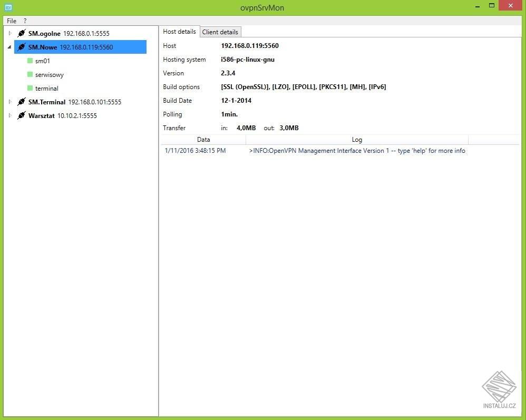This screenshot has height=420, width=526.
Task: Click the green status square of sm01
Action: point(30,61)
